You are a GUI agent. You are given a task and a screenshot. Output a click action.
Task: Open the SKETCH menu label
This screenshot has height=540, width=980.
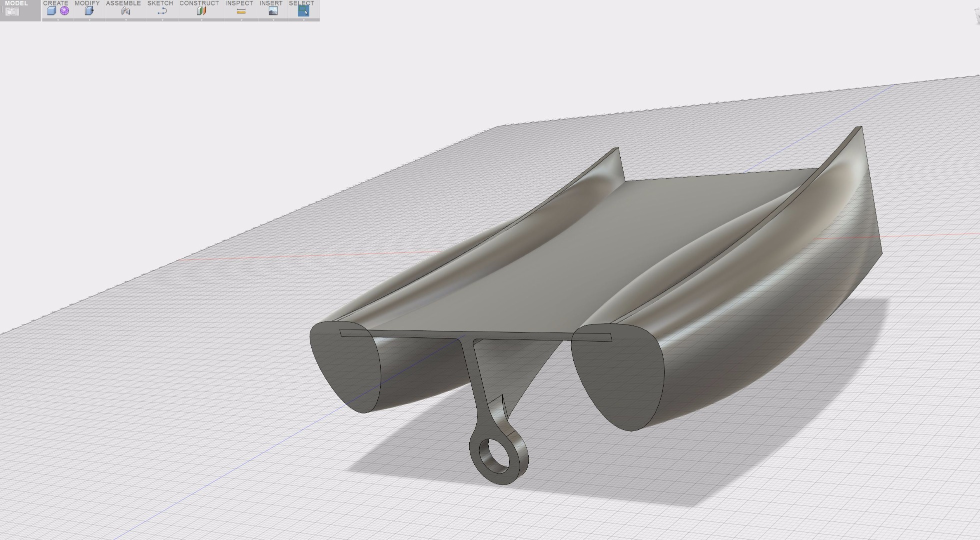tap(160, 3)
